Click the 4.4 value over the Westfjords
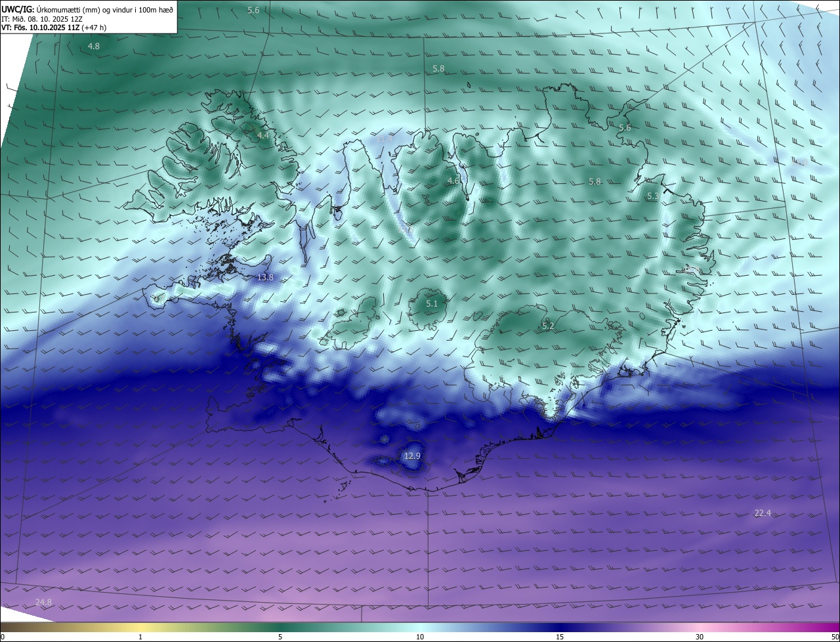Viewport: 840px width, 642px height. (263, 135)
